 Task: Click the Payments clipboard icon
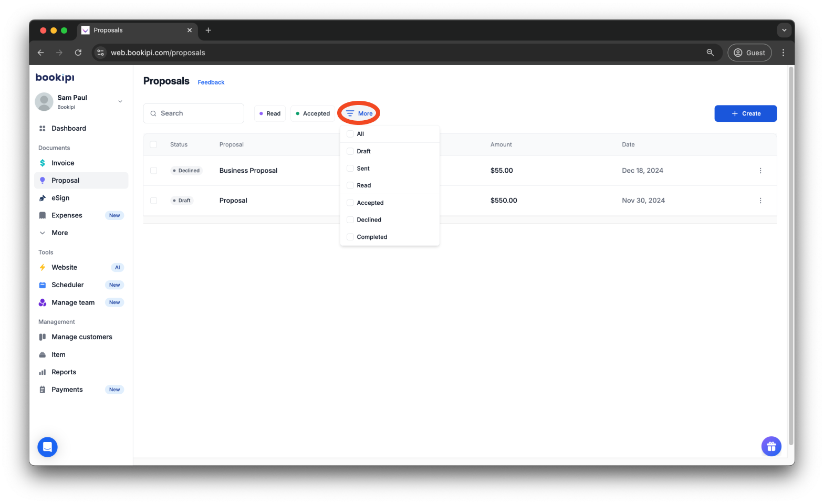43,390
